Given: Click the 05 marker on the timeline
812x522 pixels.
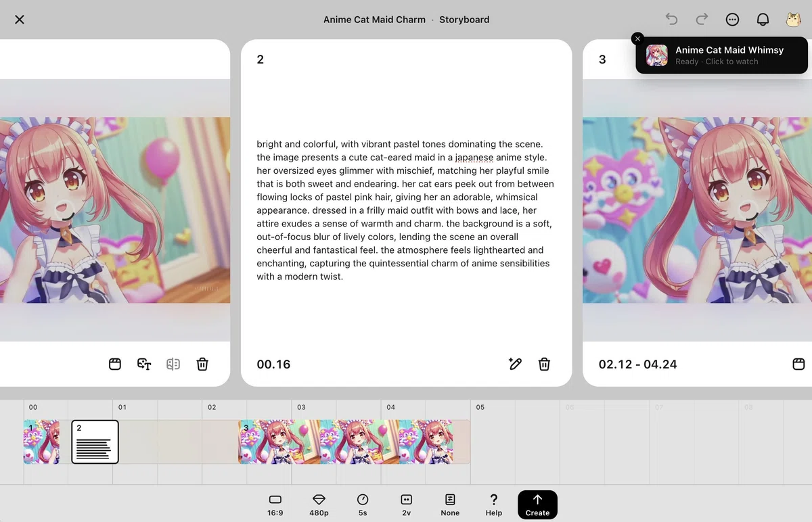Looking at the screenshot, I should [480, 408].
